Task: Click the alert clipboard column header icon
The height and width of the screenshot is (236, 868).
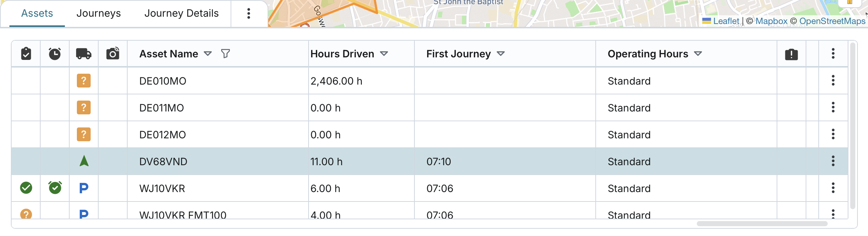Action: [x=791, y=54]
